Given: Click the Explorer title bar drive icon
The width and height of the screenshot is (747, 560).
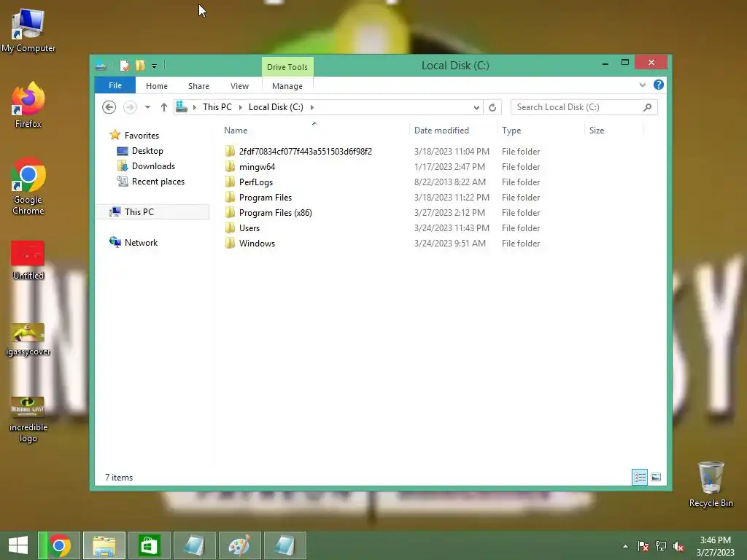Looking at the screenshot, I should pos(101,66).
